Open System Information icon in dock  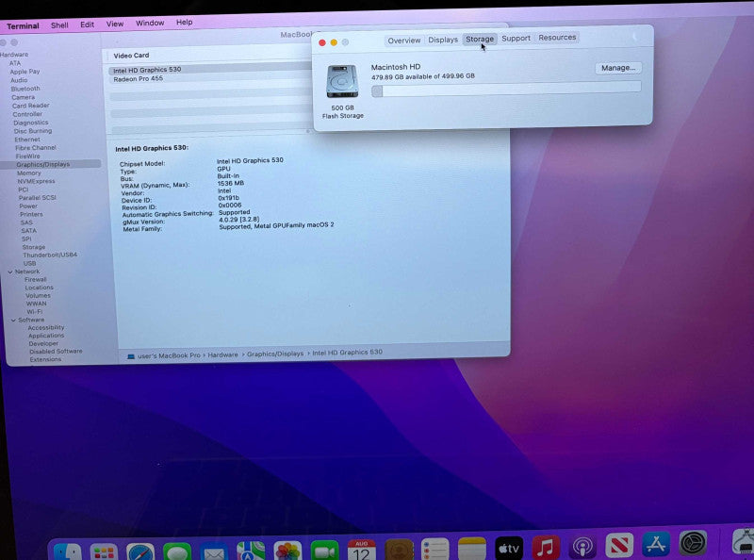pos(744,540)
